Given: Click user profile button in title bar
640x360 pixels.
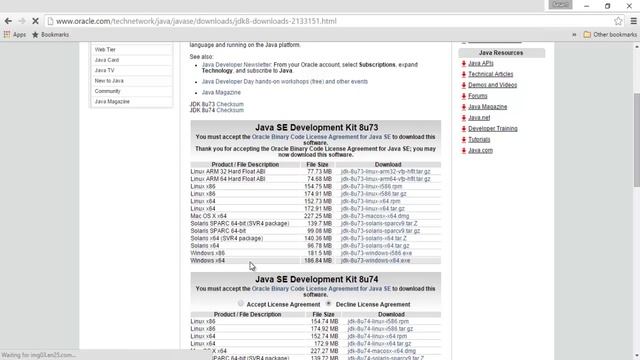Looking at the screenshot, I should click(560, 4).
